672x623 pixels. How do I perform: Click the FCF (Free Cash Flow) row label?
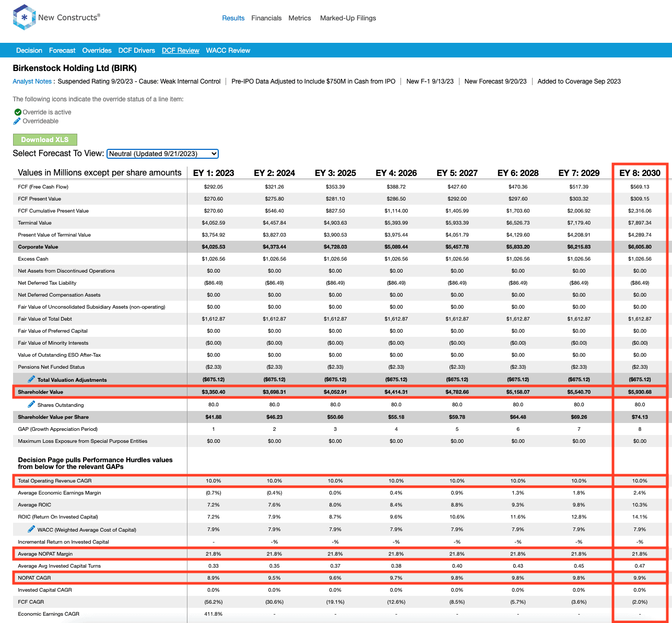[43, 186]
